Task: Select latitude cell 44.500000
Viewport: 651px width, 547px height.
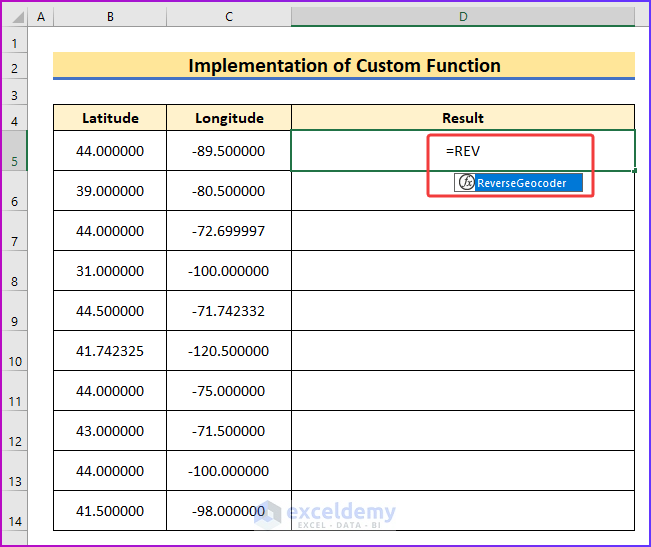Action: coord(110,310)
